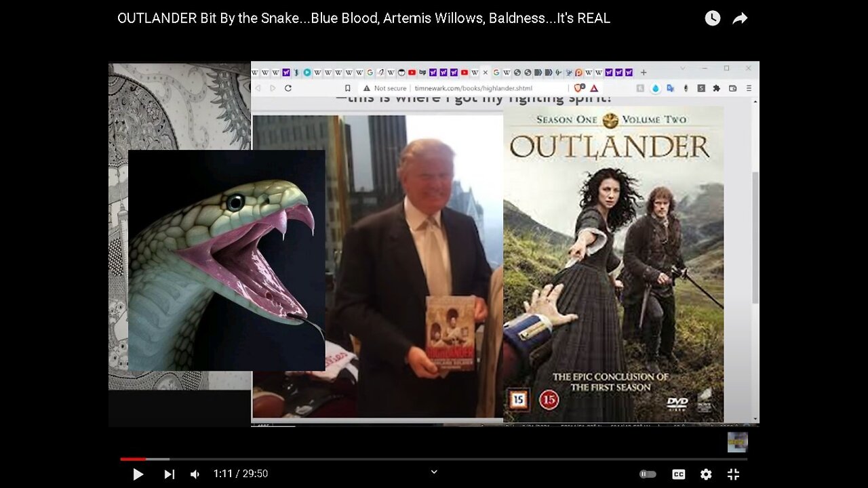Click the Not secure warning icon
The width and height of the screenshot is (868, 488).
pyautogui.click(x=367, y=88)
